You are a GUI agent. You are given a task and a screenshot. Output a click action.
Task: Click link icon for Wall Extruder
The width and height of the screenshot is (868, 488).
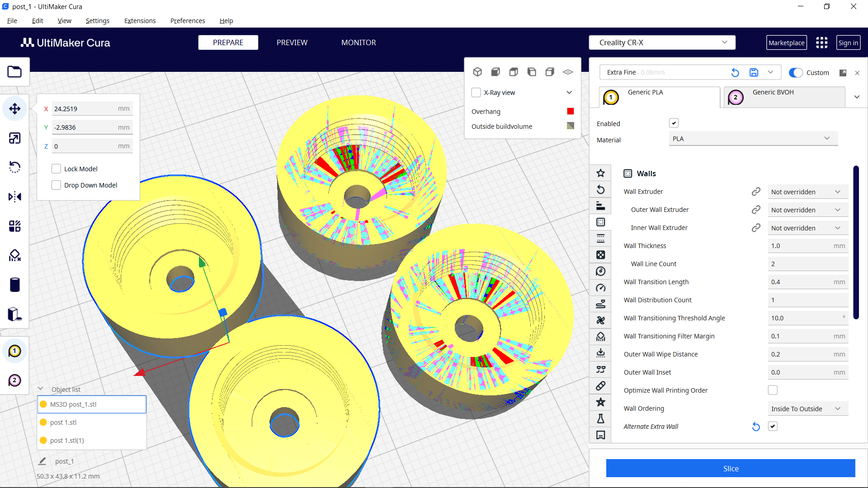756,192
